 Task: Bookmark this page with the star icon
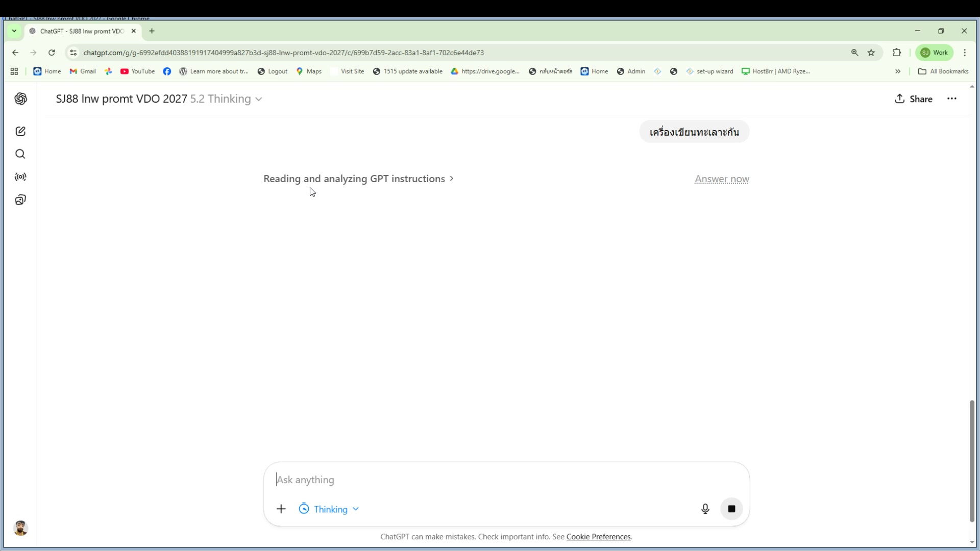[x=871, y=53]
